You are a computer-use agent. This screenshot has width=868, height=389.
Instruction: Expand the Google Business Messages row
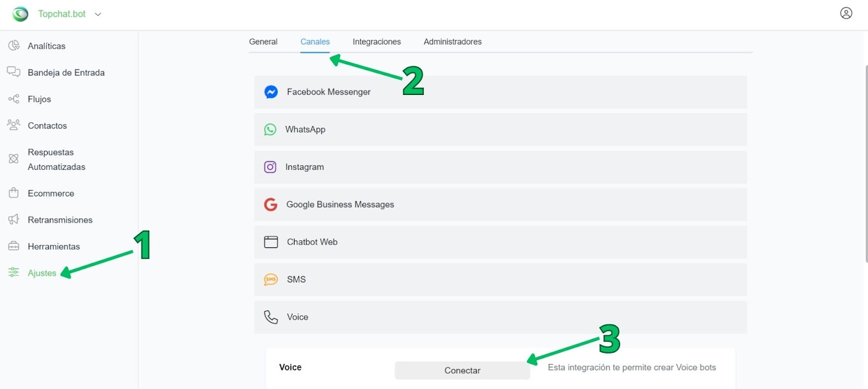(500, 205)
